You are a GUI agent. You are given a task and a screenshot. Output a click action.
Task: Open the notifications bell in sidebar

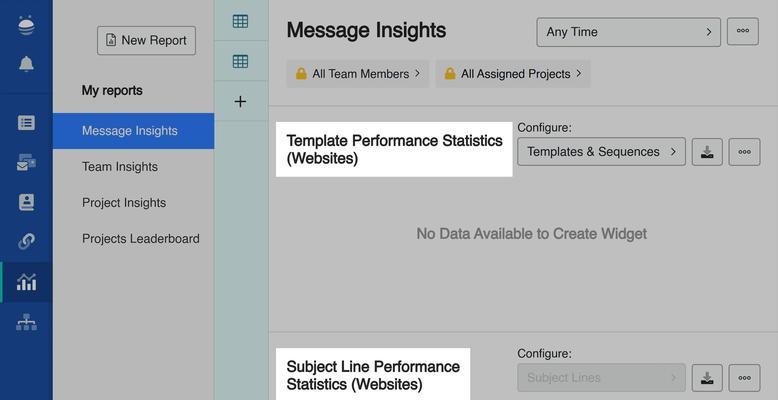tap(26, 64)
